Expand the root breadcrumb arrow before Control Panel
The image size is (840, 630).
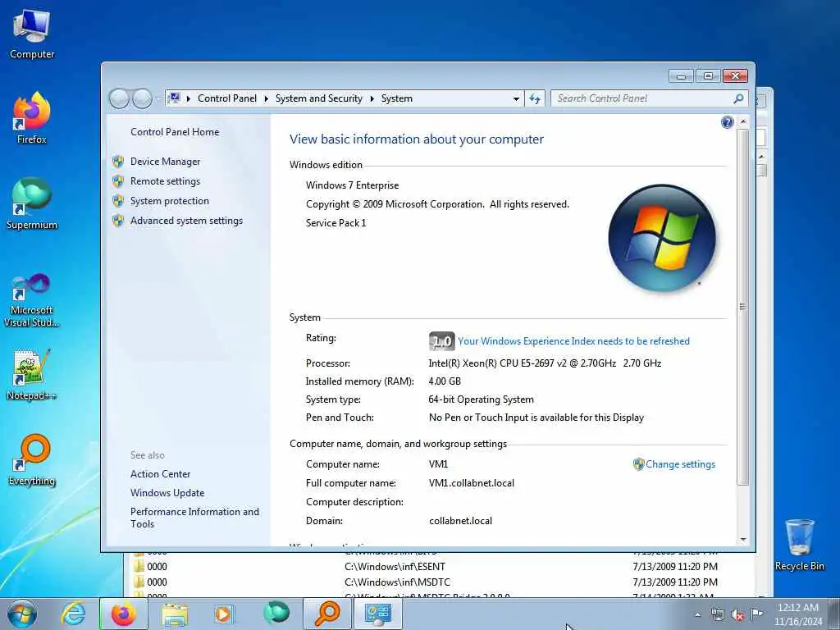188,98
